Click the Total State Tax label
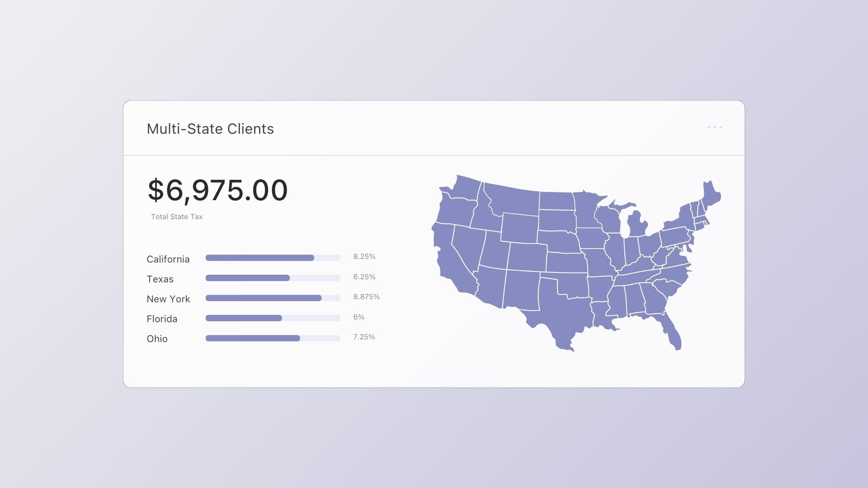This screenshot has height=488, width=868. tap(177, 217)
